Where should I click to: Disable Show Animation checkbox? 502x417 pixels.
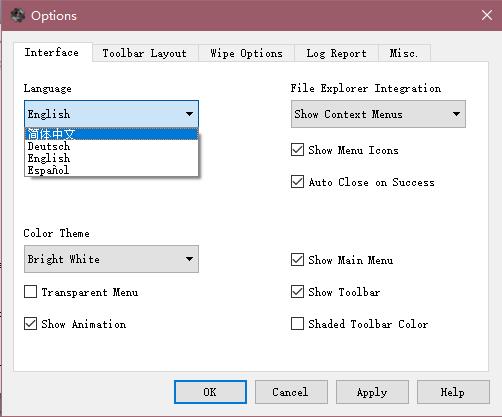[x=30, y=323]
